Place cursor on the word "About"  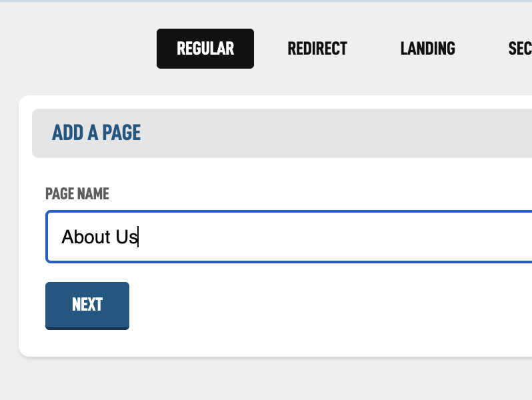[x=82, y=237]
